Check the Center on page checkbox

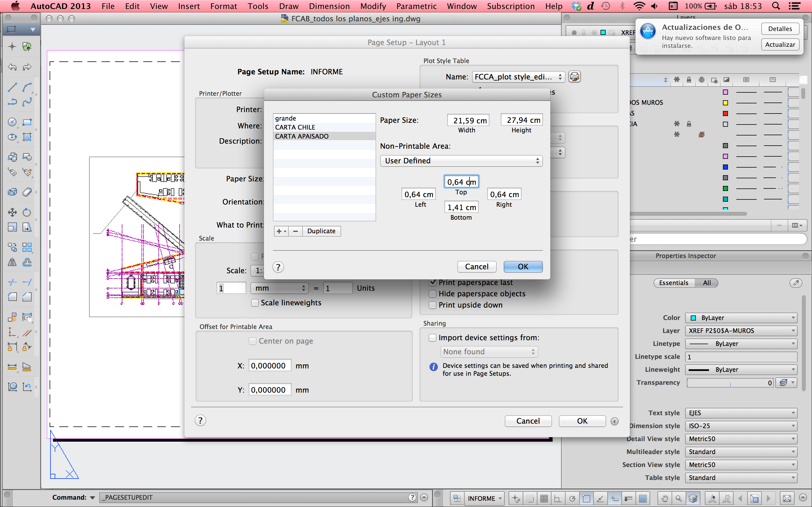(x=252, y=341)
